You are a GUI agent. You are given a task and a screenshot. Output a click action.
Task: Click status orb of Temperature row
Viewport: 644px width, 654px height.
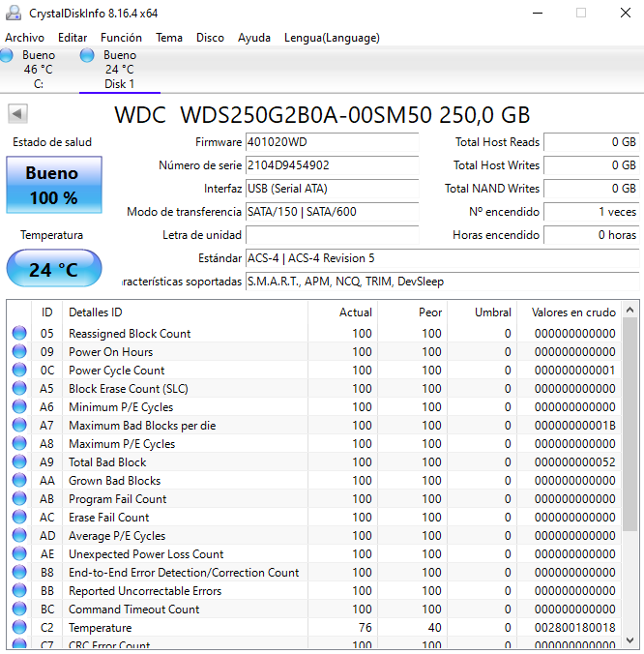tap(19, 627)
